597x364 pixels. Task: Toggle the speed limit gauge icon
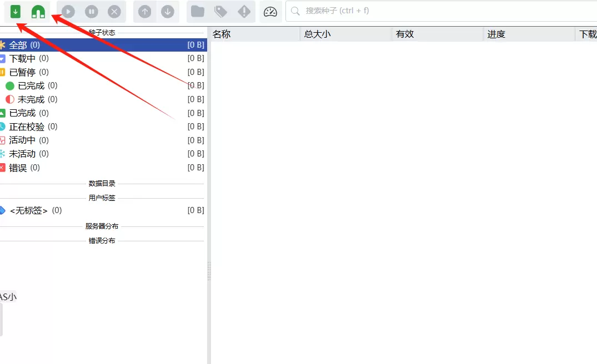(270, 11)
